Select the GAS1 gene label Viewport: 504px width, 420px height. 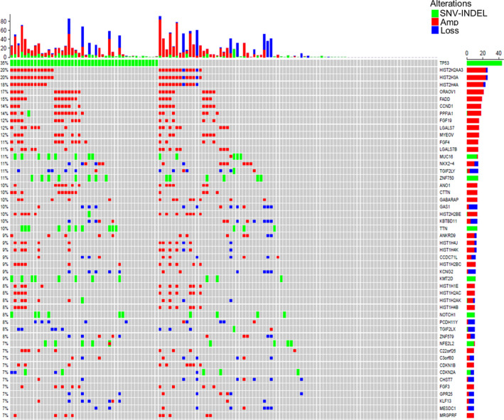(x=445, y=207)
